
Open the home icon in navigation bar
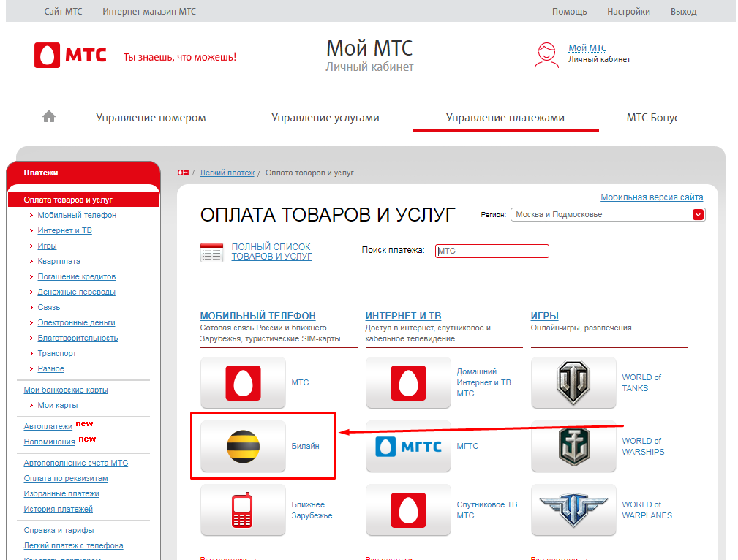(49, 116)
